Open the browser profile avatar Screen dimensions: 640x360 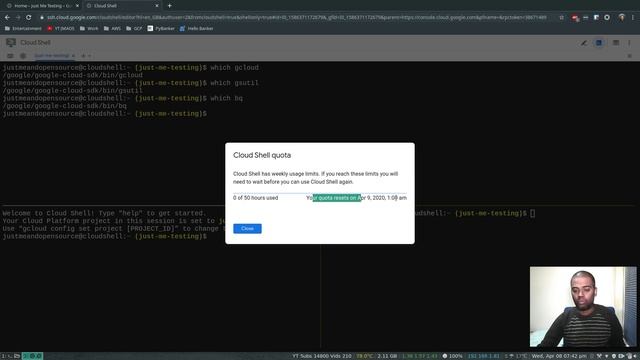click(x=622, y=18)
